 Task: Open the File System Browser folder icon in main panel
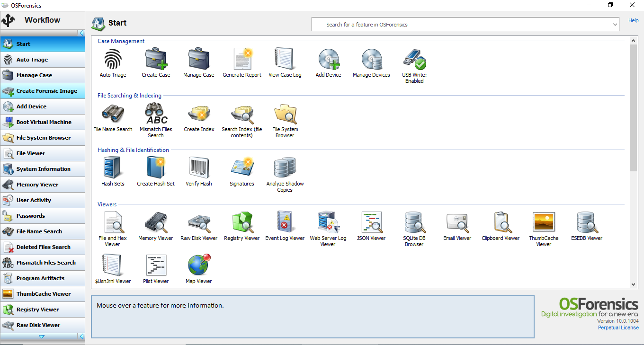click(285, 114)
